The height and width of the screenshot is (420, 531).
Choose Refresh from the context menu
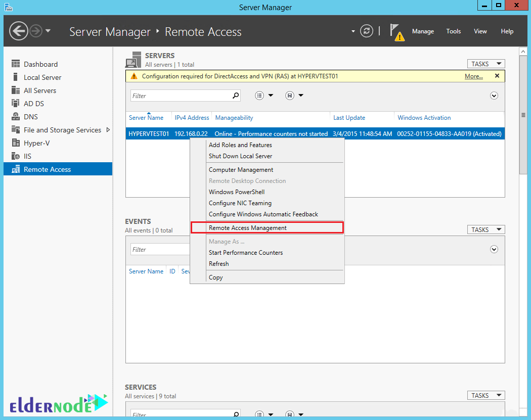[x=268, y=264]
